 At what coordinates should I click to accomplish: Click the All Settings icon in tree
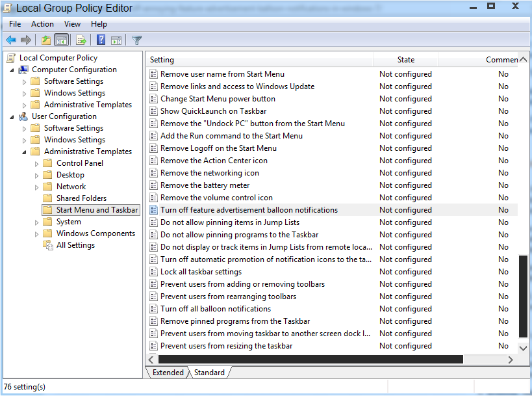(48, 245)
